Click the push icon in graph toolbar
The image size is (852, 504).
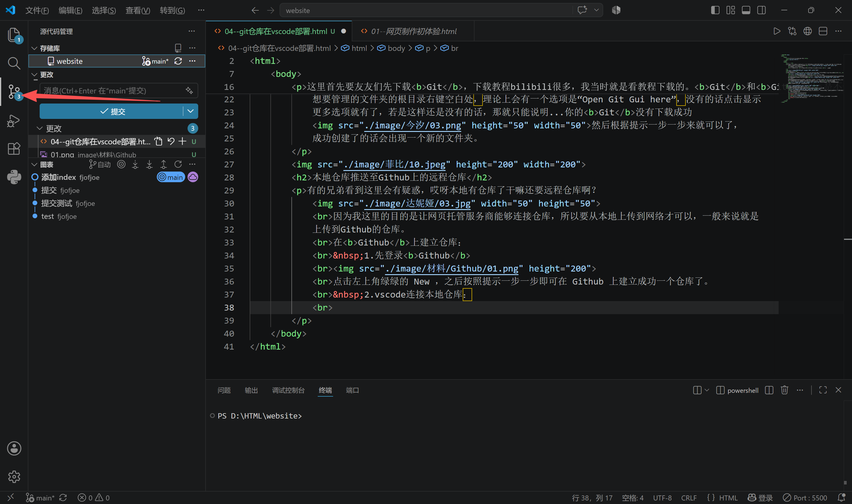click(164, 164)
